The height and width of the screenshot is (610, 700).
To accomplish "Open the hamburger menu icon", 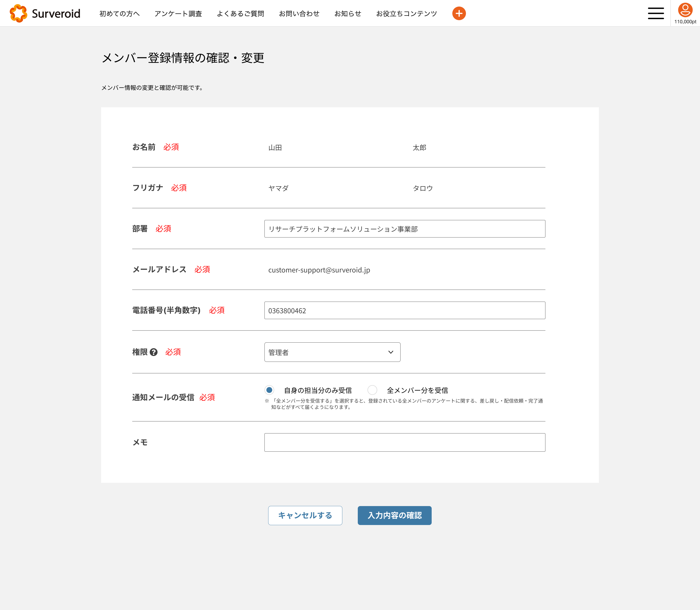I will 656,13.
